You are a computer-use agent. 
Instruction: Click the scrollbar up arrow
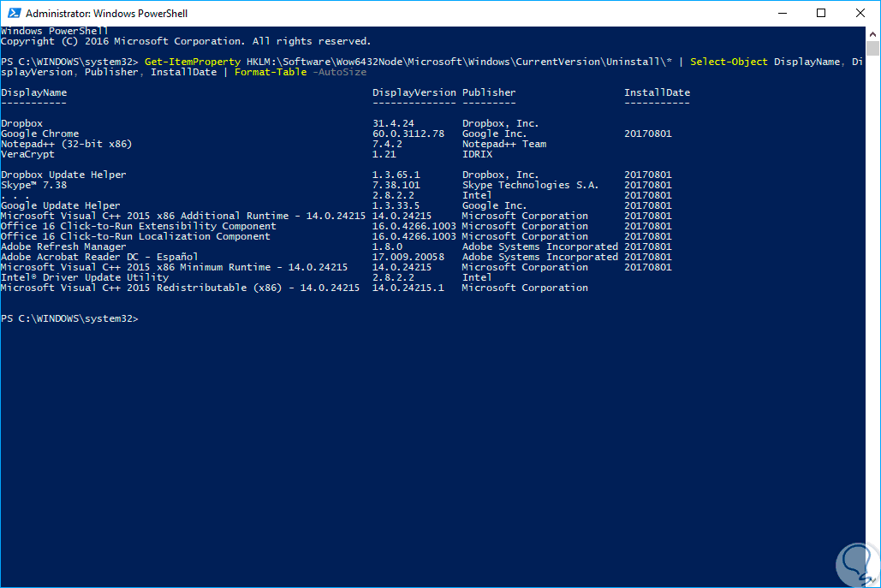pos(872,33)
